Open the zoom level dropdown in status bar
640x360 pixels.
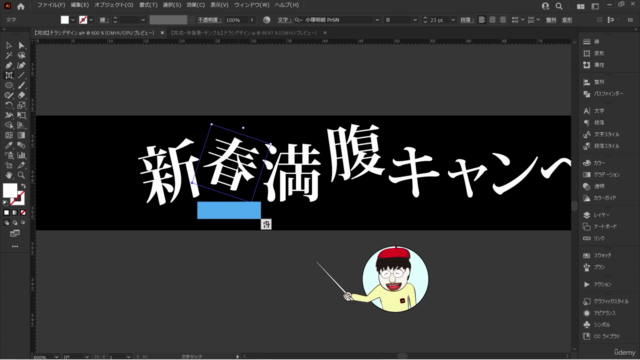[56, 357]
